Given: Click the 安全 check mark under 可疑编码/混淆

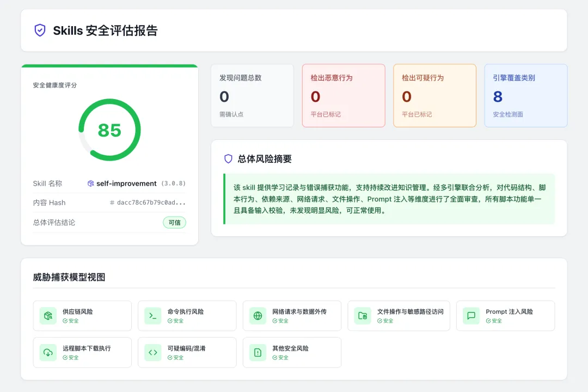Looking at the screenshot, I should [170, 358].
